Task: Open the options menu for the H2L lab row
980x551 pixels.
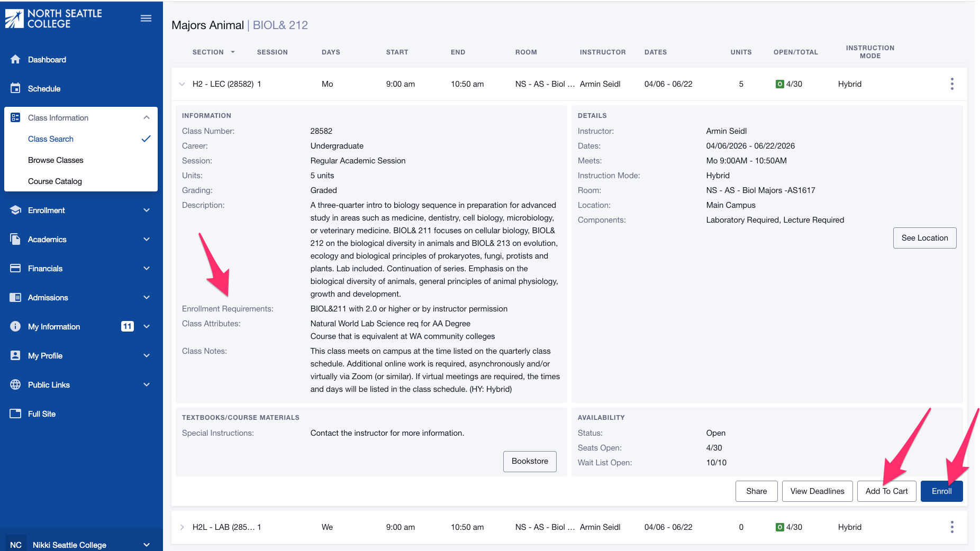Action: click(952, 527)
